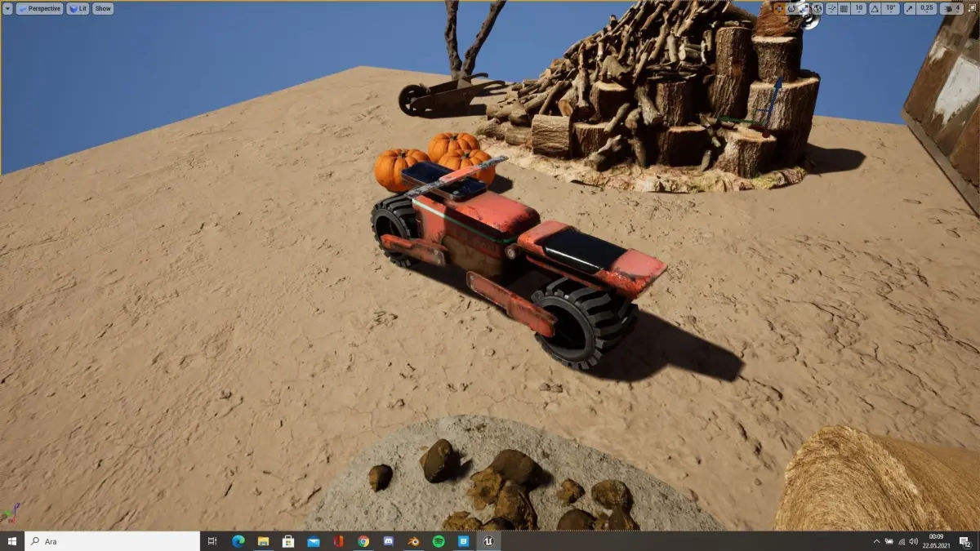Open the Show flags menu
Screen dimensions: 980x551
(103, 8)
